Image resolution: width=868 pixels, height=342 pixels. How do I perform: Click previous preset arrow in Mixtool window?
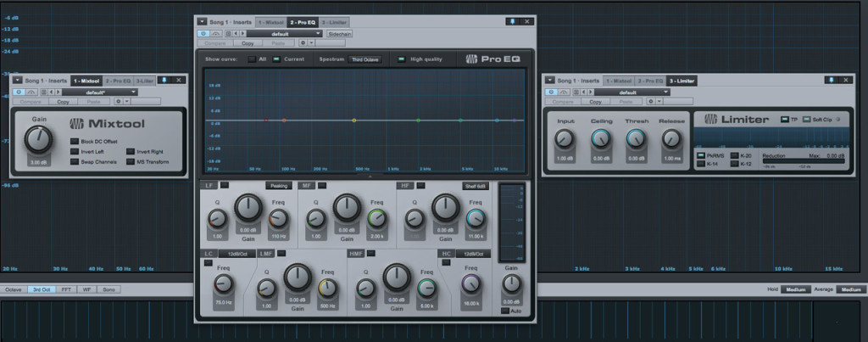pyautogui.click(x=52, y=92)
